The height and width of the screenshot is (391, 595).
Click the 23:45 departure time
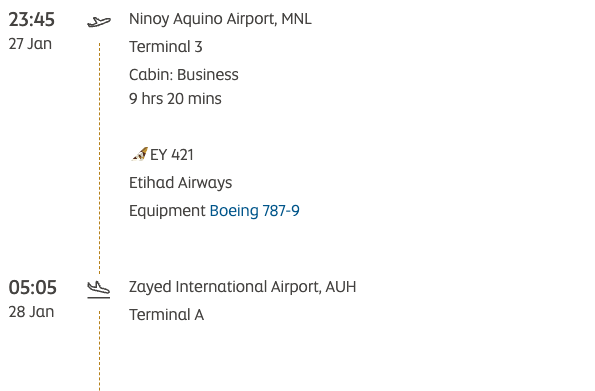[32, 19]
